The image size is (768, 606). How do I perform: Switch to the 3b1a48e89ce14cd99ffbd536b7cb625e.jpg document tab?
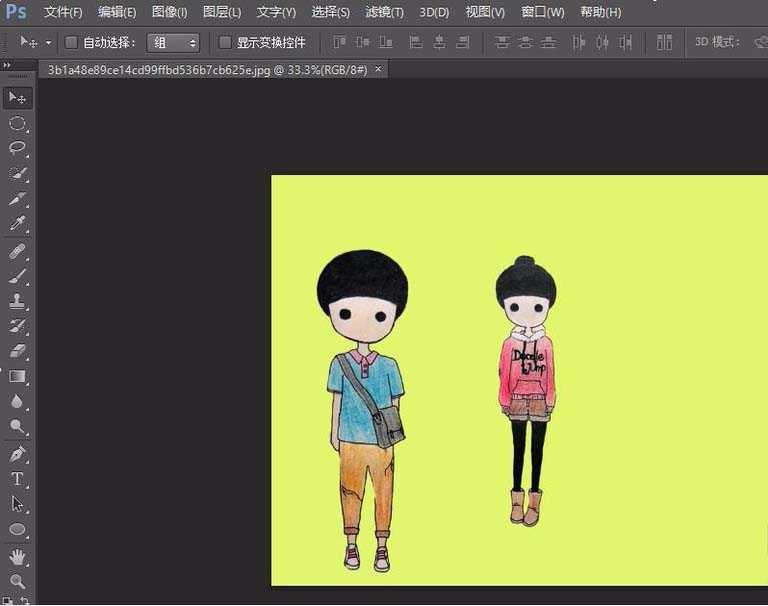(207, 70)
